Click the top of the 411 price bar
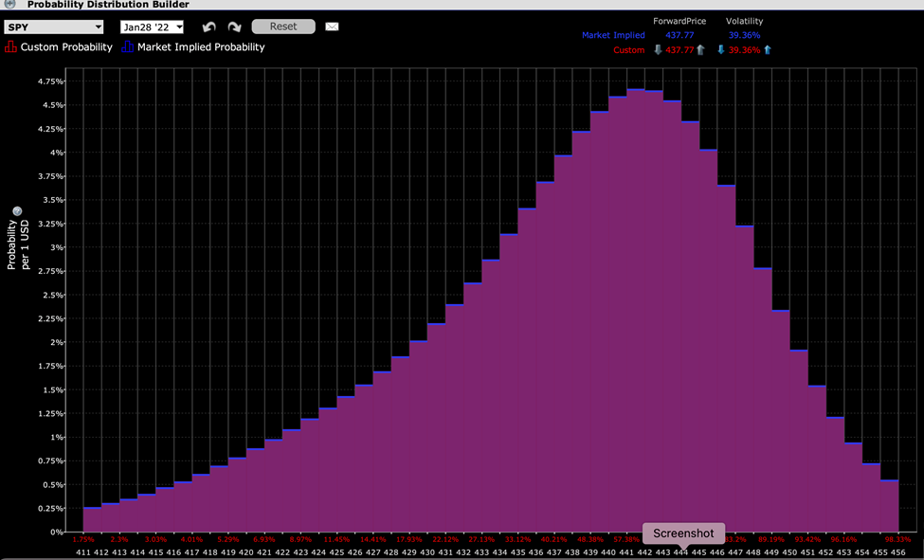This screenshot has width=924, height=560. click(x=92, y=508)
